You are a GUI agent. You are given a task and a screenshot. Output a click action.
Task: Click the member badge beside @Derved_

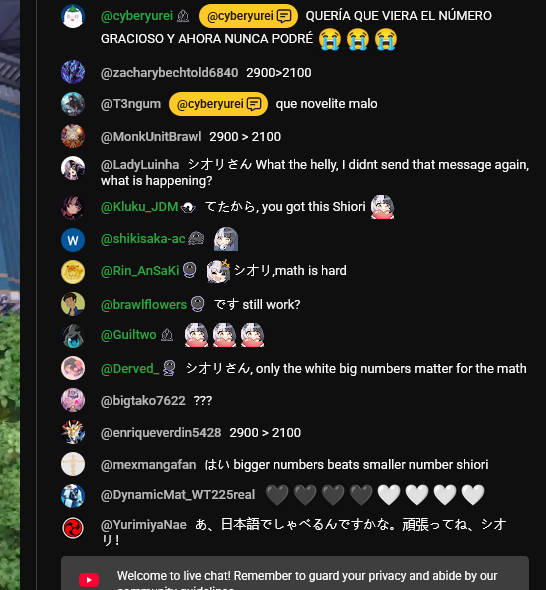[169, 368]
